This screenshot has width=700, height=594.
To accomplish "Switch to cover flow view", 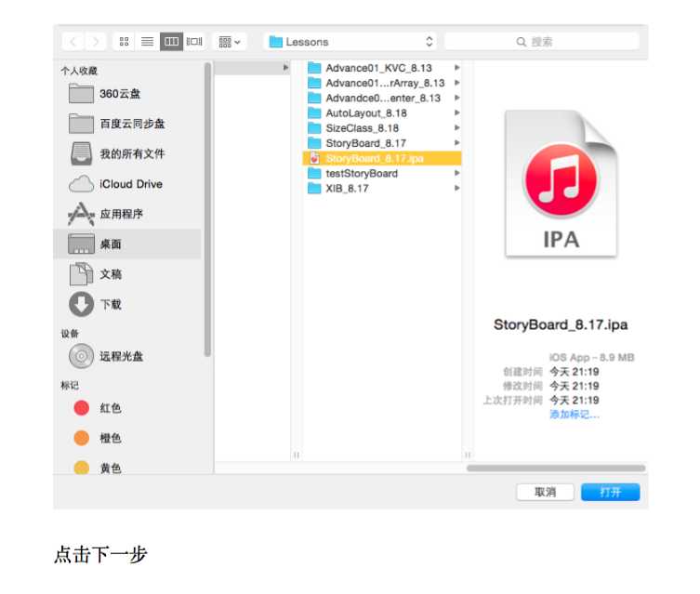I will pyautogui.click(x=194, y=42).
